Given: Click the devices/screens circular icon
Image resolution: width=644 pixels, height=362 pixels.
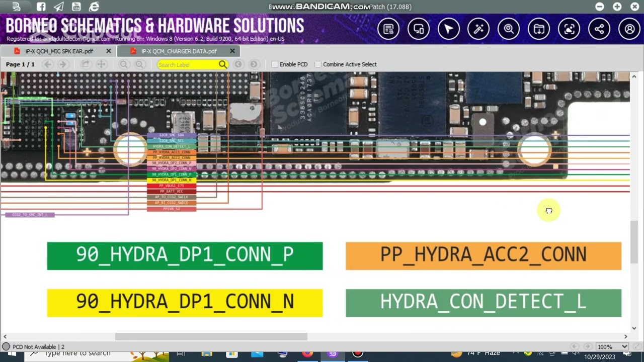Looking at the screenshot, I should (419, 29).
